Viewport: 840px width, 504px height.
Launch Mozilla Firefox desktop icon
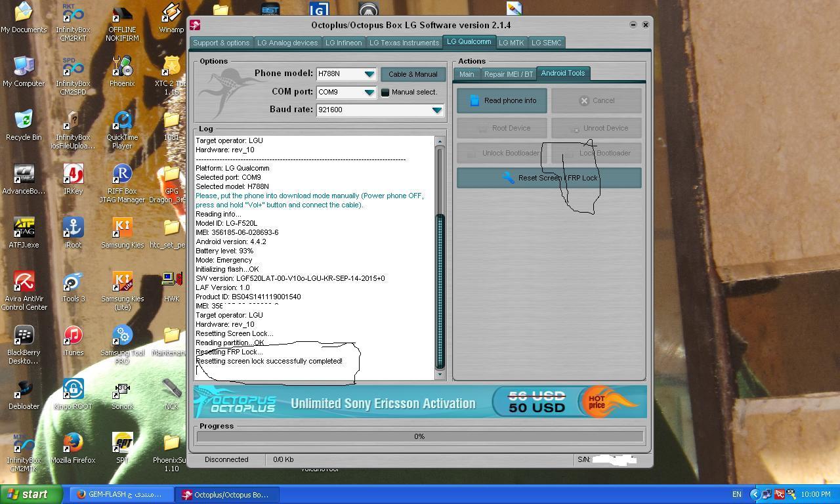[x=73, y=448]
